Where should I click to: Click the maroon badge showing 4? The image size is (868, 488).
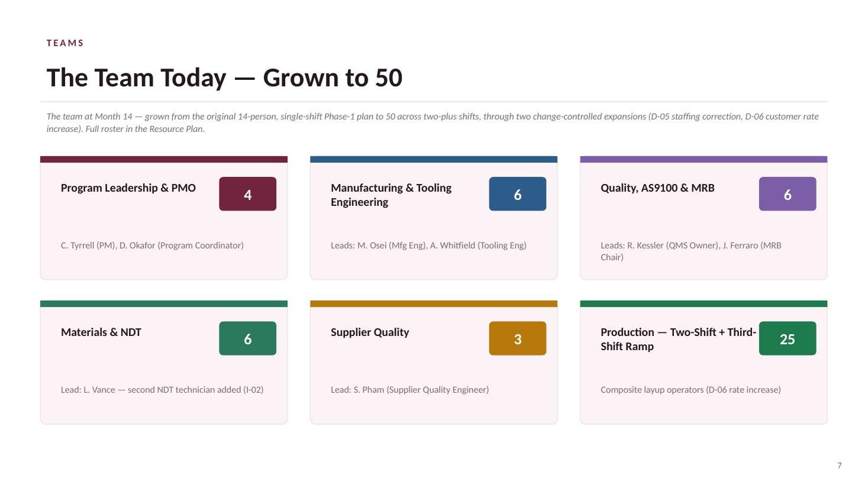pos(247,194)
